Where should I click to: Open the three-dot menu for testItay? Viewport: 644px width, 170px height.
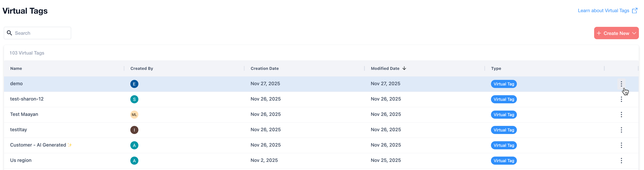click(x=621, y=130)
